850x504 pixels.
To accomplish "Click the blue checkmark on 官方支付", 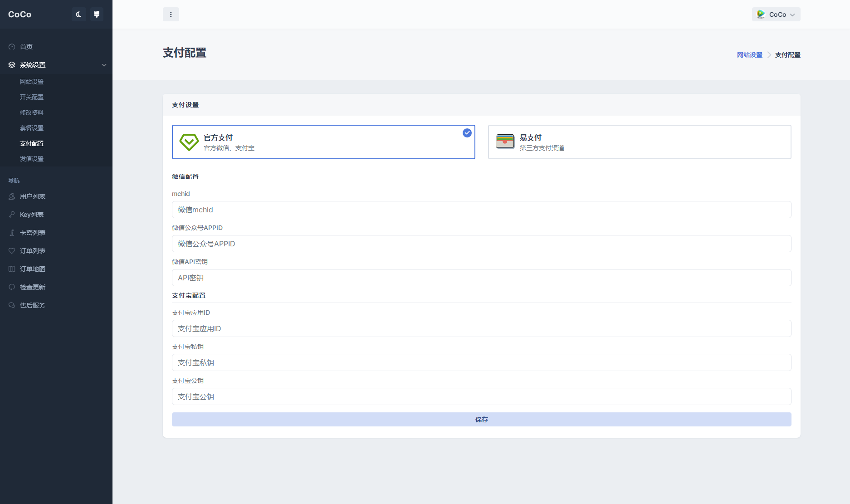I will point(467,132).
